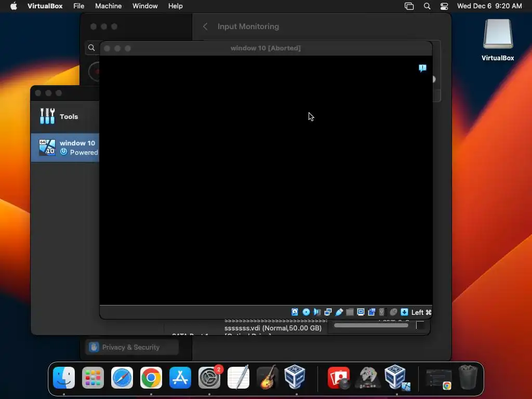
Task: Open Privacy & Security in Settings sidebar
Action: 132,347
